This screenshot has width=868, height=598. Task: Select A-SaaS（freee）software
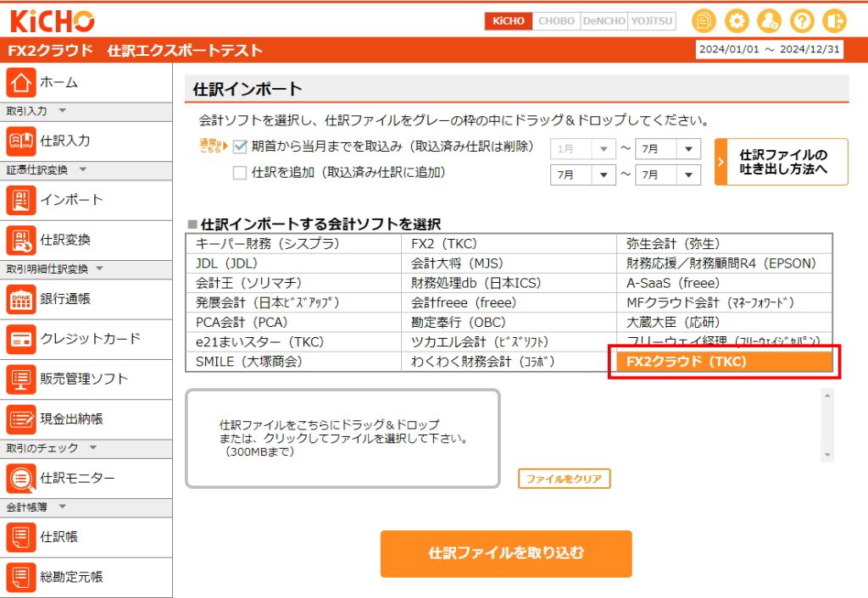[725, 283]
